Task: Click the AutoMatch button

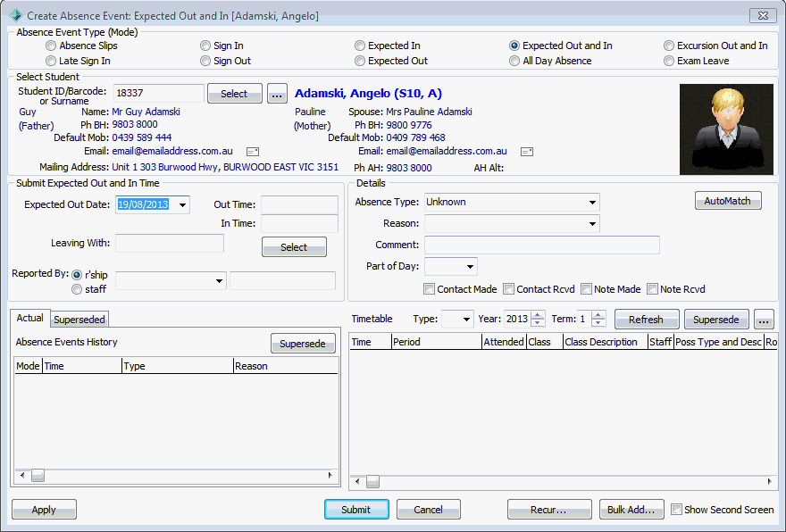Action: pos(728,201)
